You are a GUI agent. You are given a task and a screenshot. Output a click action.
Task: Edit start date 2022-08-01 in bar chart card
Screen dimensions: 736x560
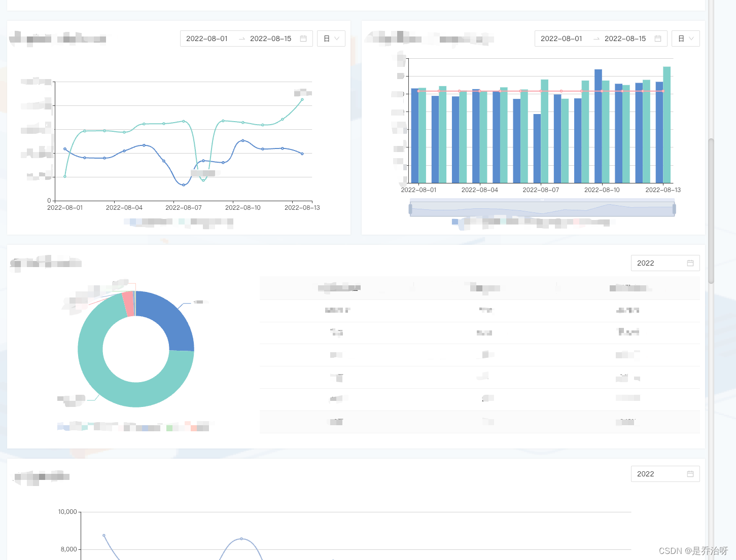tap(562, 39)
